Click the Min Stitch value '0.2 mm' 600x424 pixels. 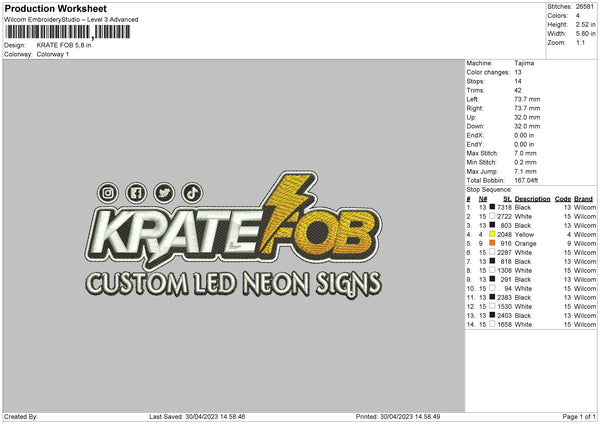click(525, 162)
